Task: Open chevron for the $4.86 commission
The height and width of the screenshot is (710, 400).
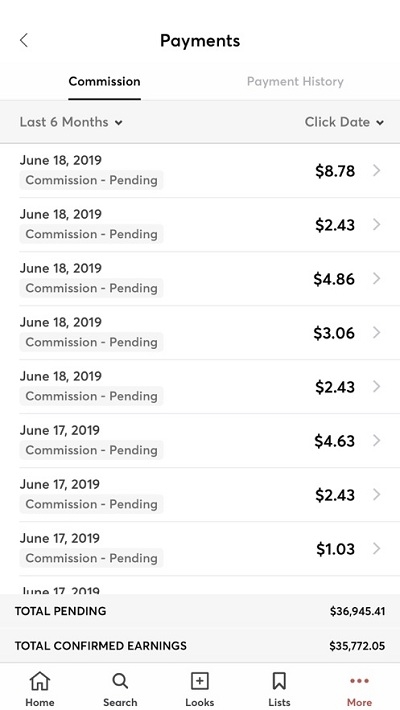Action: coord(376,278)
